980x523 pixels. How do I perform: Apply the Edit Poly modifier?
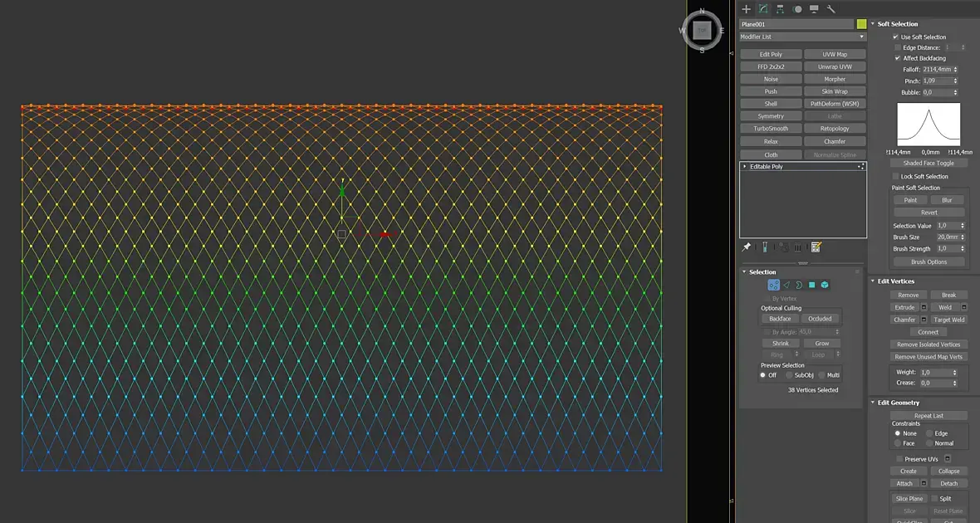(771, 54)
